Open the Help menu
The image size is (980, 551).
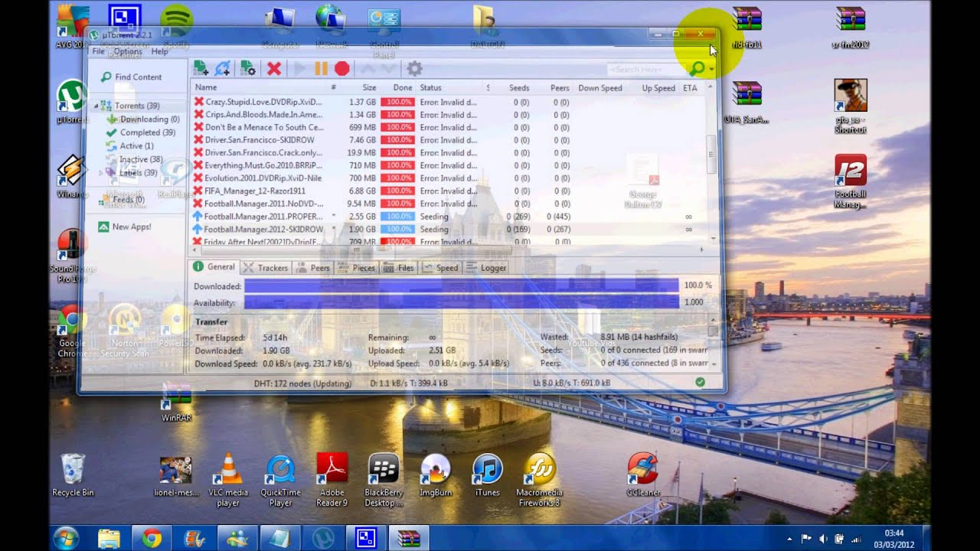tap(159, 51)
